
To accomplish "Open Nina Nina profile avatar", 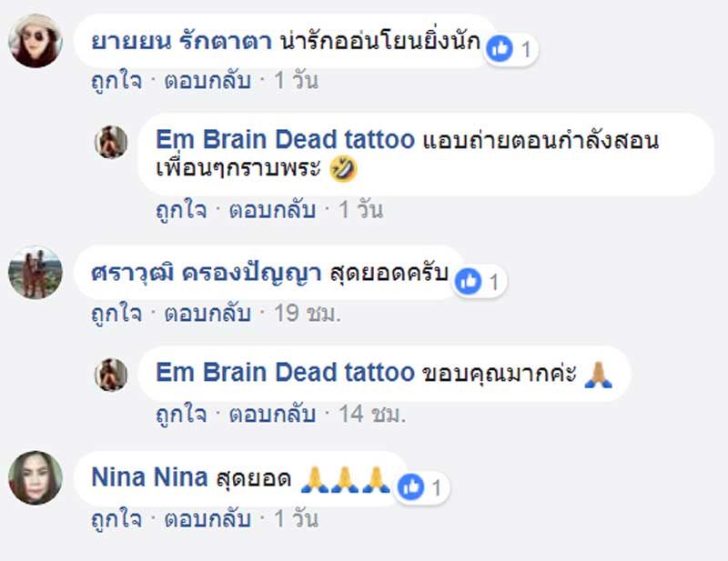I will tap(35, 478).
